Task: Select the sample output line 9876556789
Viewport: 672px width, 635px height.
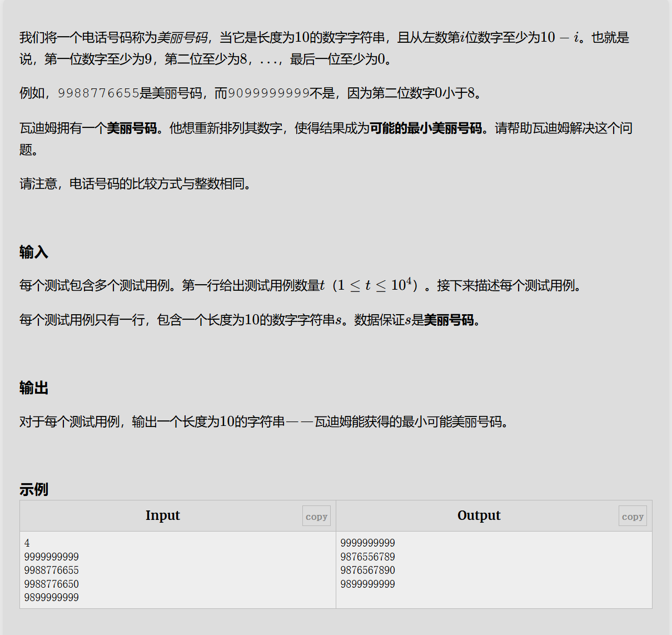Action: 367,557
